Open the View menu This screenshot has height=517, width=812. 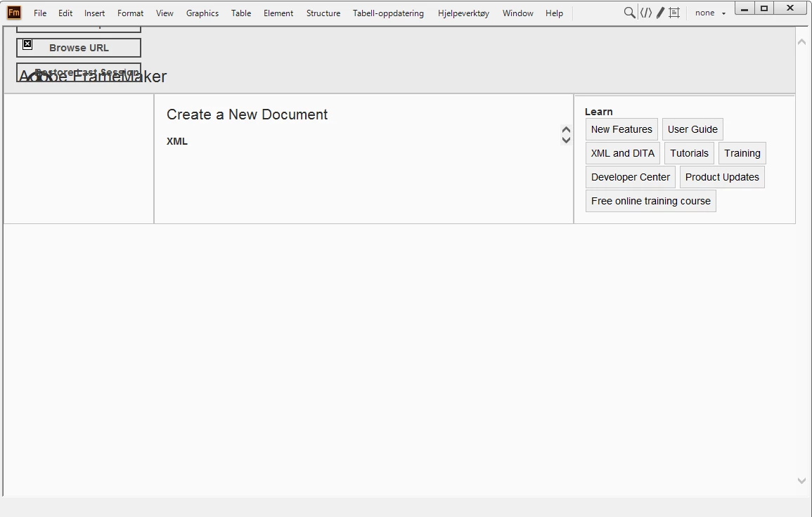click(x=165, y=13)
